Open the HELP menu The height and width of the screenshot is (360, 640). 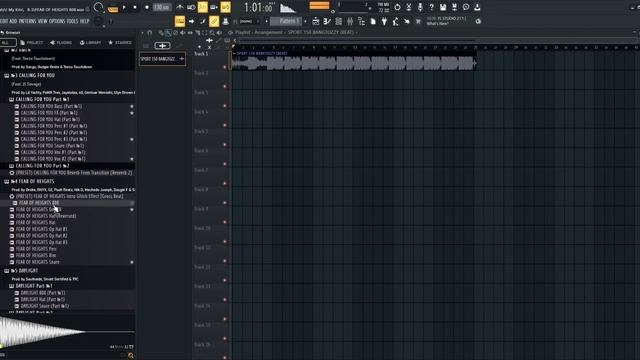click(x=84, y=21)
